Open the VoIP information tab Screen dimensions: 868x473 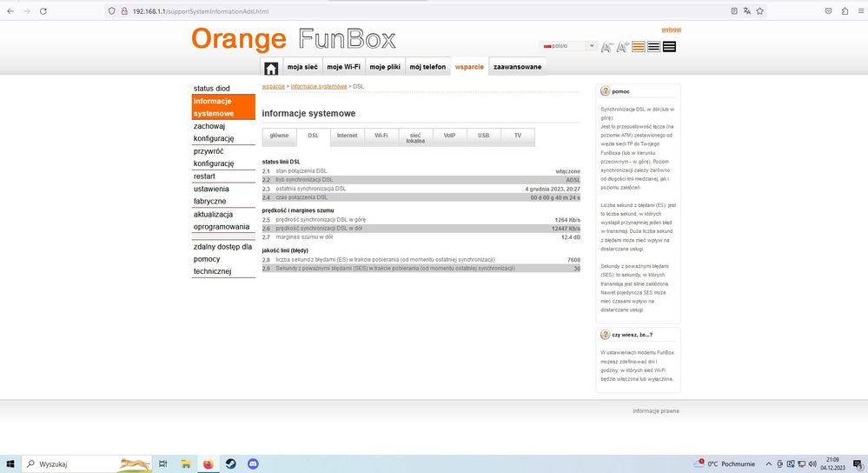[x=449, y=136]
